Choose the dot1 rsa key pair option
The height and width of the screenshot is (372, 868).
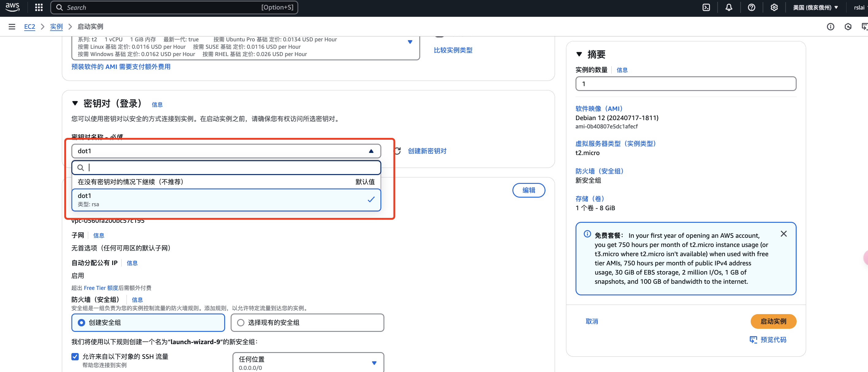[x=226, y=200]
